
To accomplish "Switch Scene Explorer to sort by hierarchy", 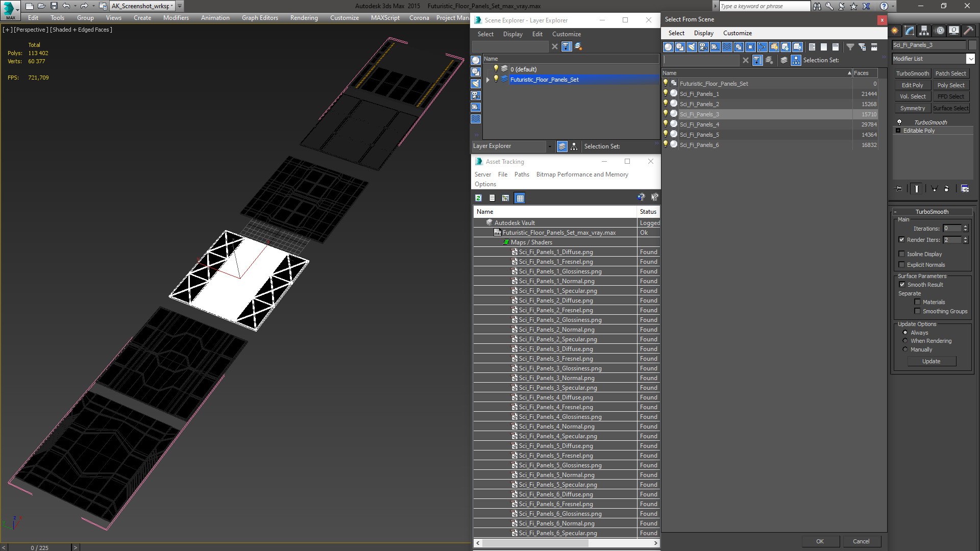I will click(x=574, y=146).
